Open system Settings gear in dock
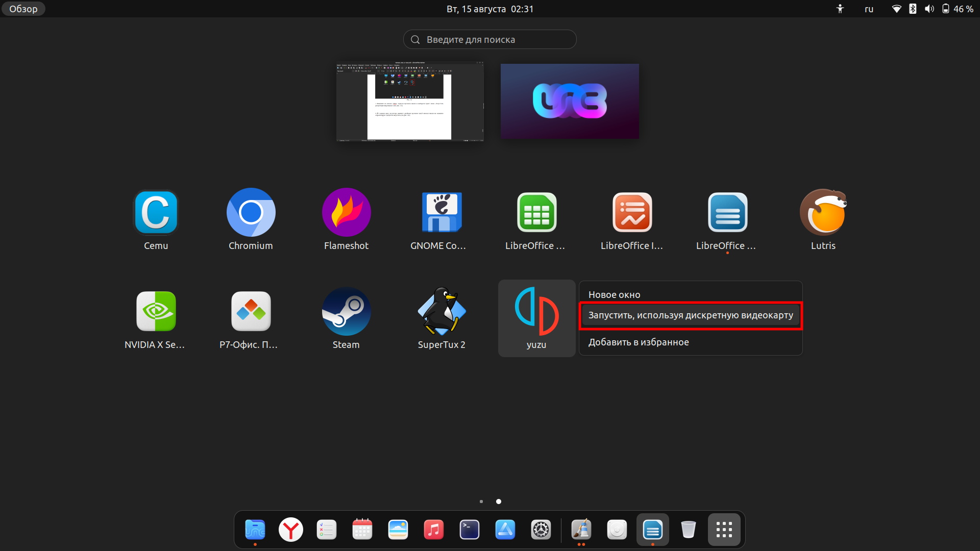Screen dimensions: 980x551 [541, 530]
